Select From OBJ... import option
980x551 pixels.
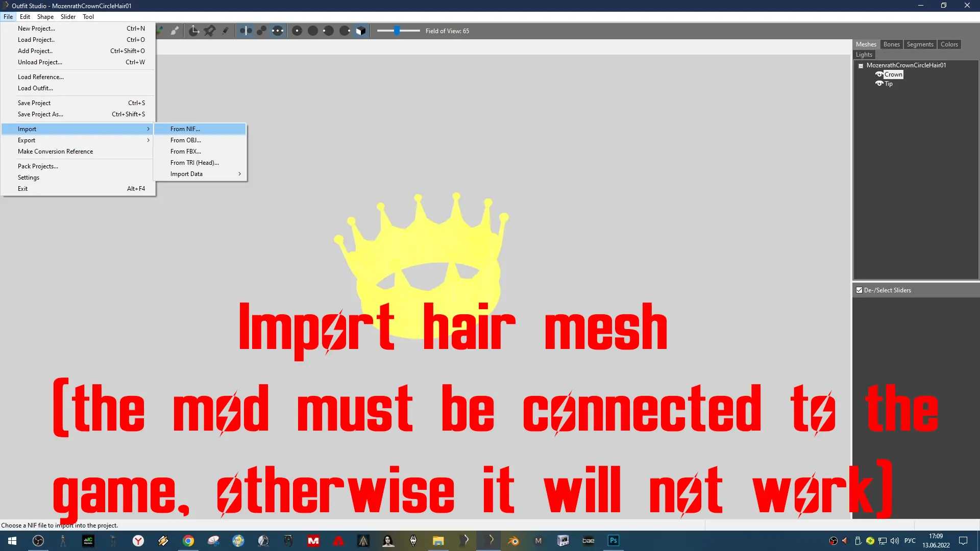pyautogui.click(x=200, y=140)
